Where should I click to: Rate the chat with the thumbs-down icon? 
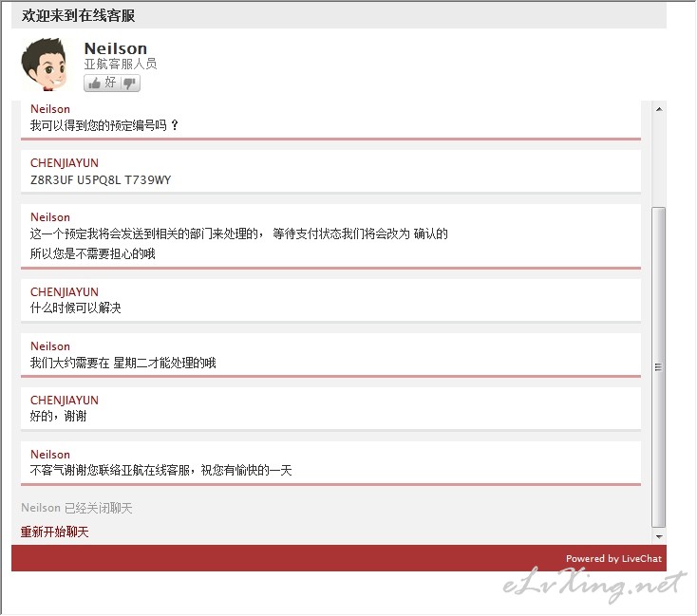pyautogui.click(x=130, y=84)
